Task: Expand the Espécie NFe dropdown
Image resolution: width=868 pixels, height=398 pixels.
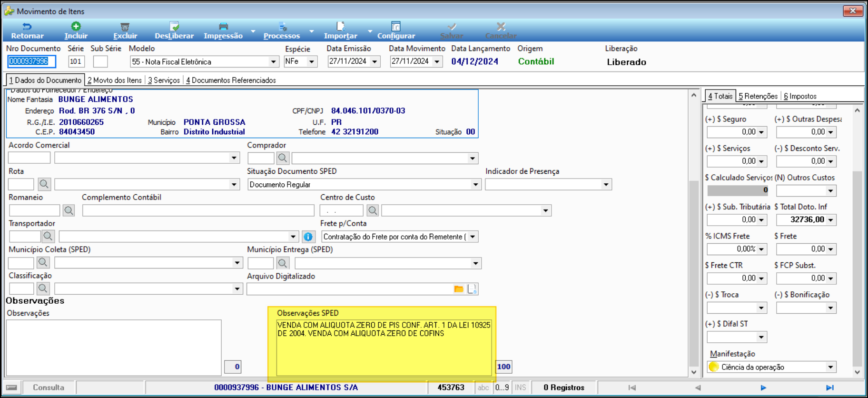Action: pyautogui.click(x=312, y=62)
